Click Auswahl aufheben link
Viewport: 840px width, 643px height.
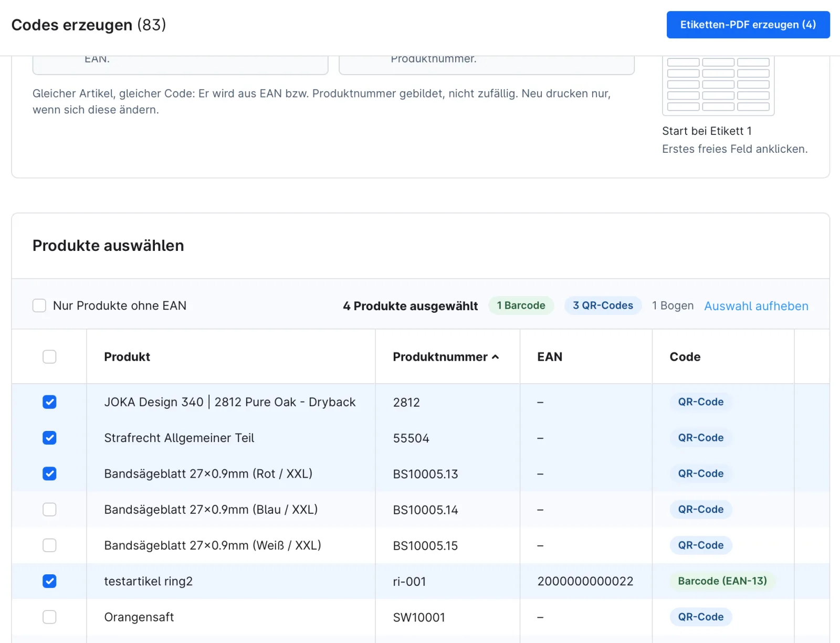[x=756, y=306]
